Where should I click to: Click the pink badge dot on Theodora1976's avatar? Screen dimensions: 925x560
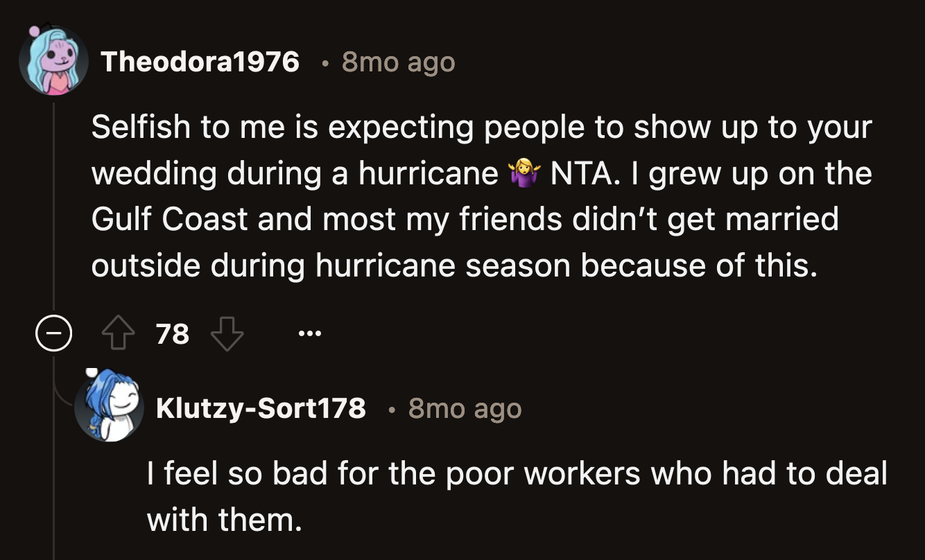(x=33, y=33)
